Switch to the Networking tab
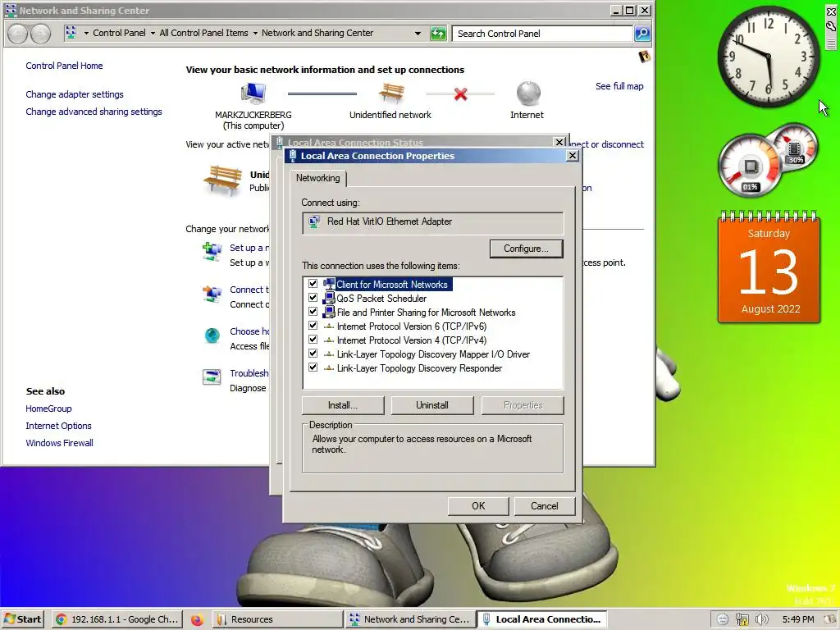840x630 pixels. (318, 178)
